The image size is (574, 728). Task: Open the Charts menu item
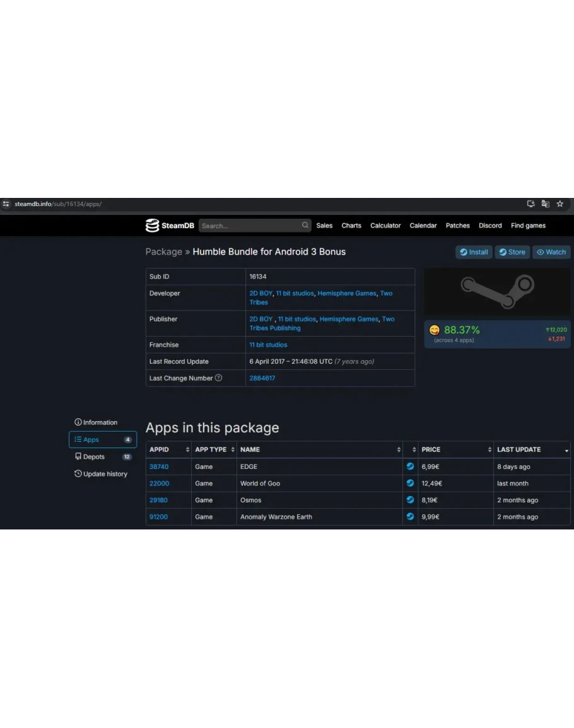[351, 226]
